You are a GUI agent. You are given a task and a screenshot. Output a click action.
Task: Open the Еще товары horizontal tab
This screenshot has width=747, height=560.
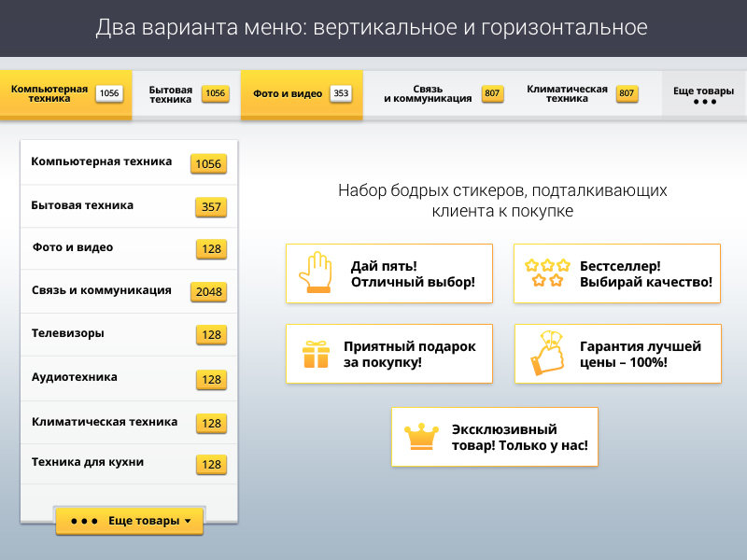(x=704, y=94)
